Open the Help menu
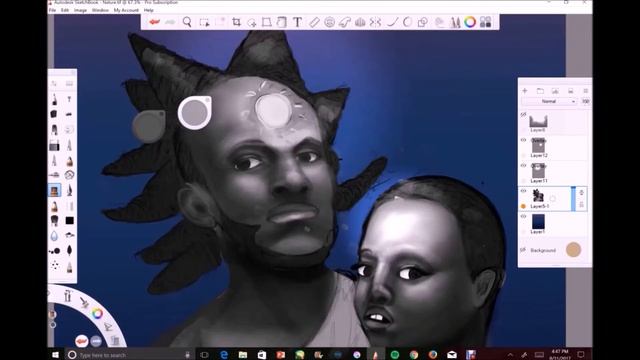Image resolution: width=640 pixels, height=360 pixels. tap(149, 10)
